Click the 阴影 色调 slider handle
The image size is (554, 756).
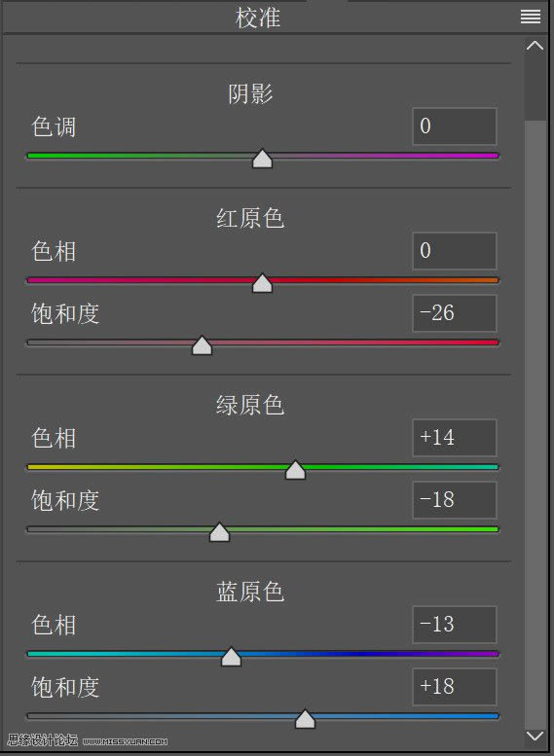pos(262,159)
